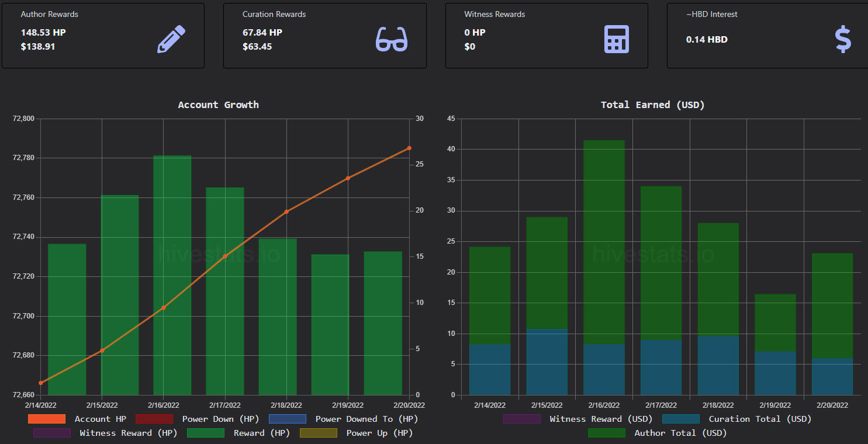Click the 2/15/2022 reward bar in Account Growth
The width and height of the screenshot is (868, 444).
(x=120, y=295)
